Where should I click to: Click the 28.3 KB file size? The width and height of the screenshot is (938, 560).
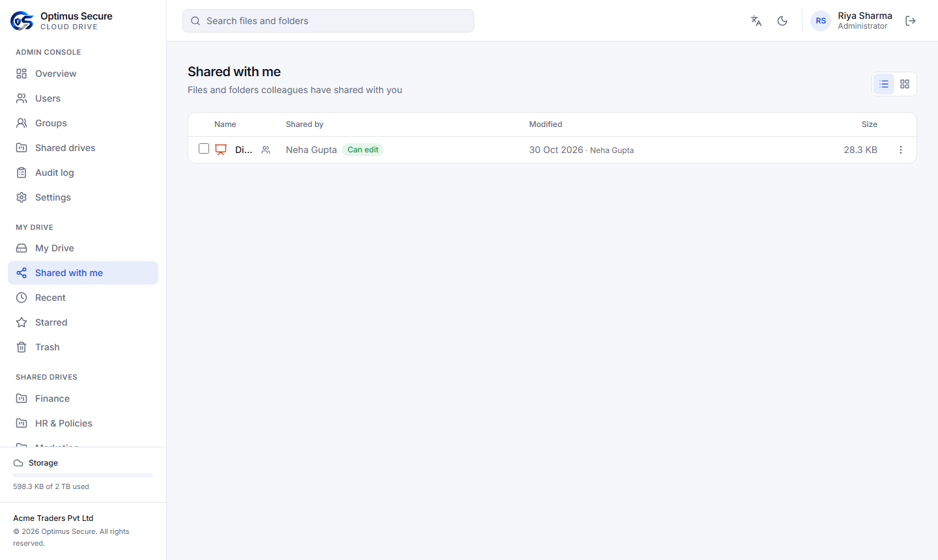[x=860, y=150]
